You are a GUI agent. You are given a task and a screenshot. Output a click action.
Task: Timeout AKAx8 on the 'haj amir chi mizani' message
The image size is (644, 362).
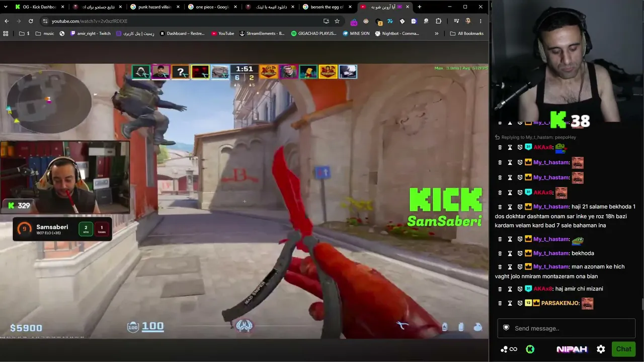coord(510,289)
